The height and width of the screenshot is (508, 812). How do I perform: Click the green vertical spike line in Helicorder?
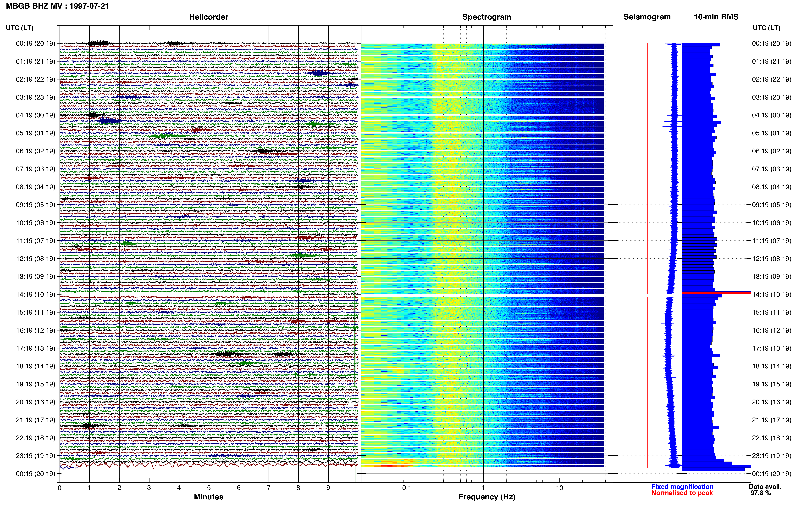[355, 386]
